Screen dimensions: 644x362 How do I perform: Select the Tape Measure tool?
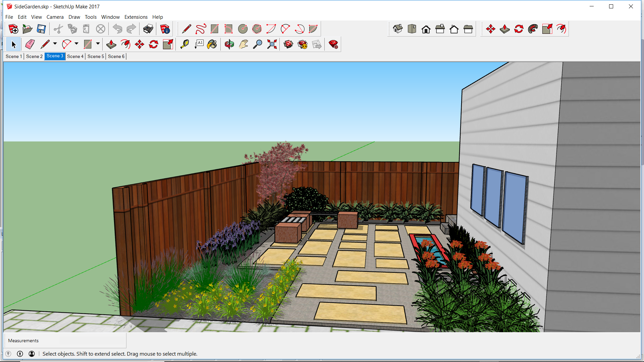[x=184, y=44]
